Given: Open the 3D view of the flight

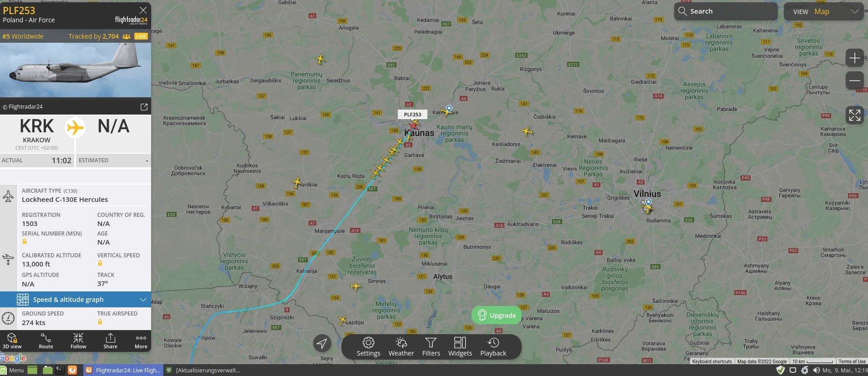Looking at the screenshot, I should tap(12, 341).
